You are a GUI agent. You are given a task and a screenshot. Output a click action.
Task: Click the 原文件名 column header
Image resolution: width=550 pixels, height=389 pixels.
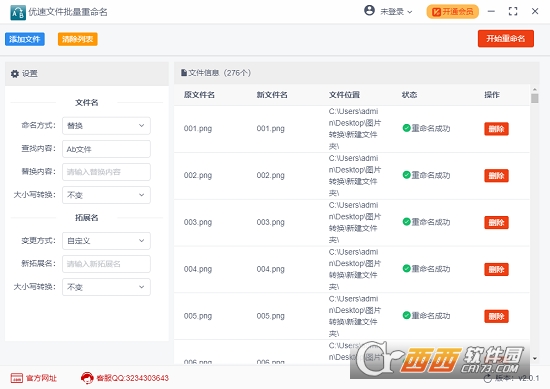click(x=199, y=95)
